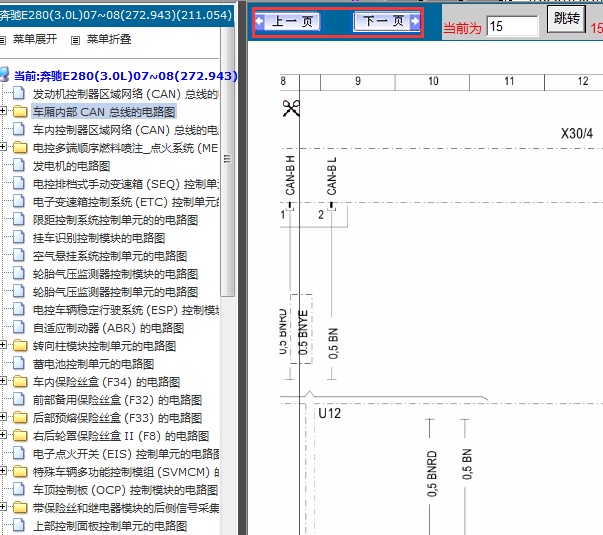Click folder icon of 车厢内部 CAN 总线

tap(20, 112)
